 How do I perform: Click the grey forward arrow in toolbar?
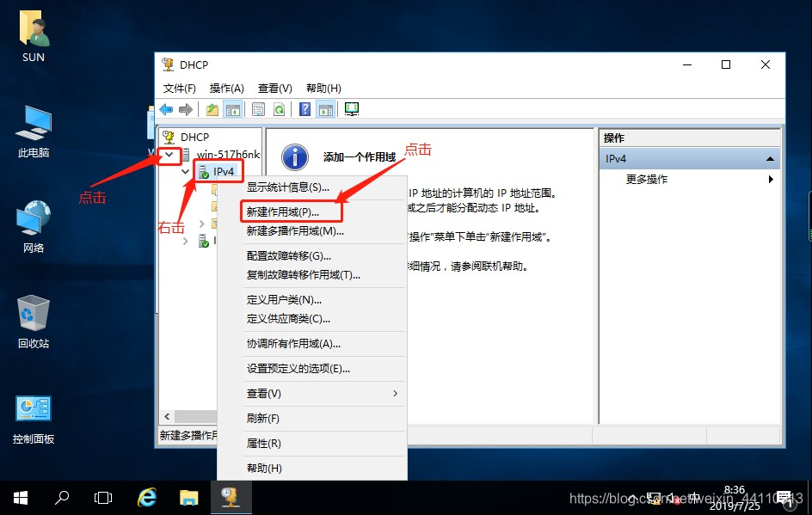pos(186,109)
